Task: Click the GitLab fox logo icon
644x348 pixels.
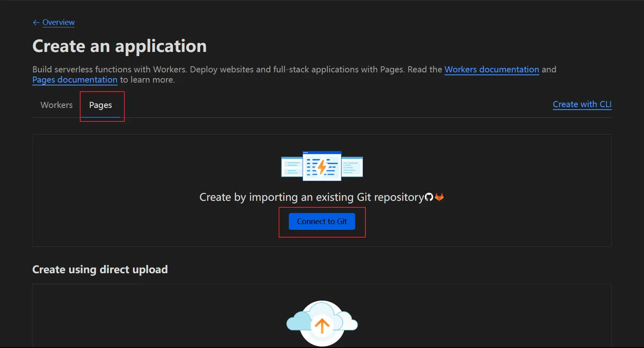Action: [x=439, y=197]
